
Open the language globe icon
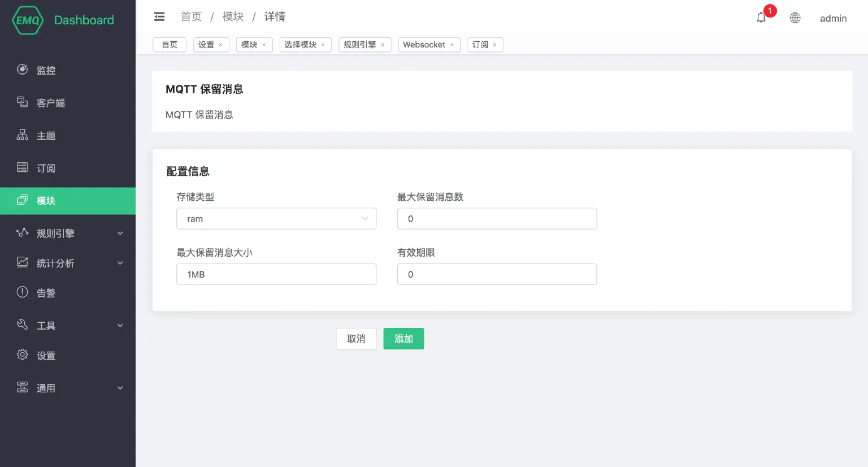795,18
